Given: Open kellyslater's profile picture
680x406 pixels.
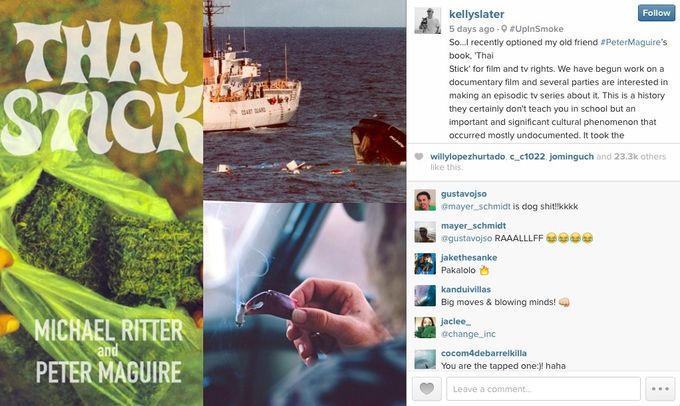Looking at the screenshot, I should tap(427, 19).
